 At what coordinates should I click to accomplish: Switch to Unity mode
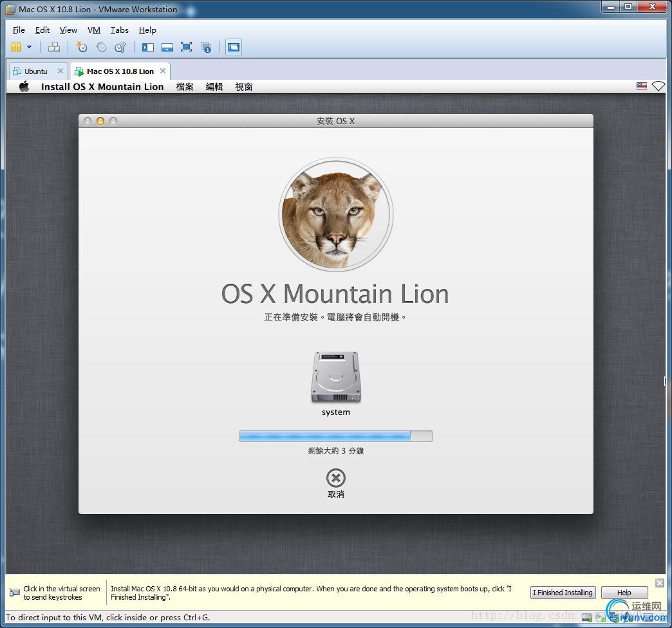(x=206, y=47)
